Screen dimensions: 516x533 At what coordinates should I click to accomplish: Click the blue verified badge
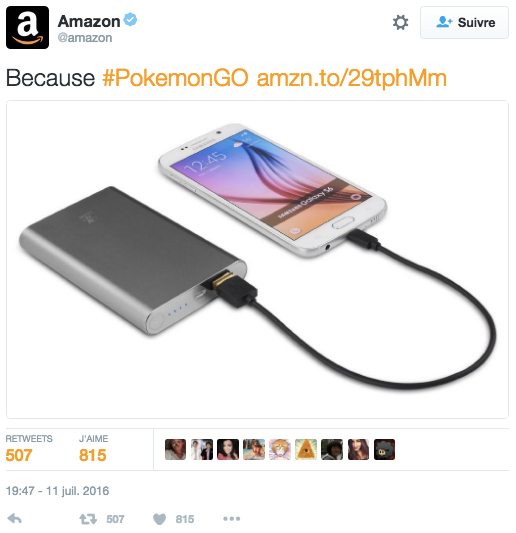[x=130, y=19]
